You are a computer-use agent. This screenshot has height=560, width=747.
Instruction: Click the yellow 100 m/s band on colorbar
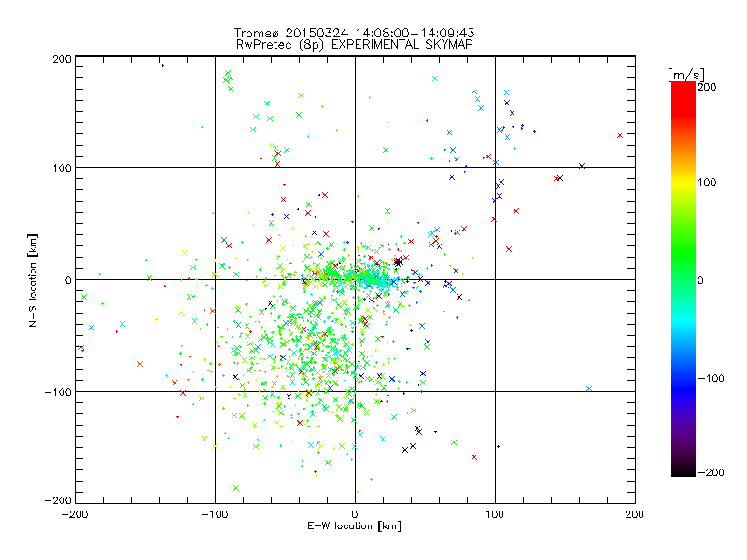684,182
